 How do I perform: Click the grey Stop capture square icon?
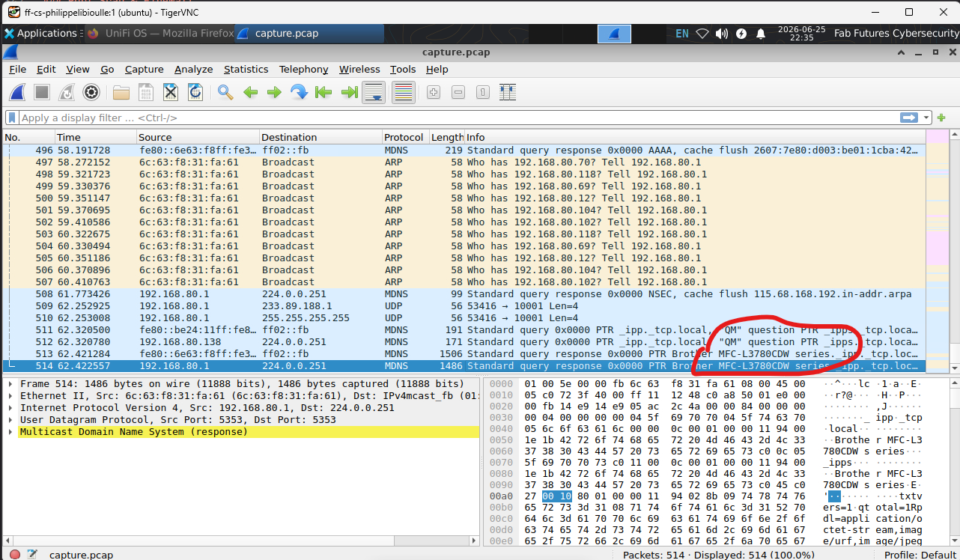pyautogui.click(x=42, y=92)
